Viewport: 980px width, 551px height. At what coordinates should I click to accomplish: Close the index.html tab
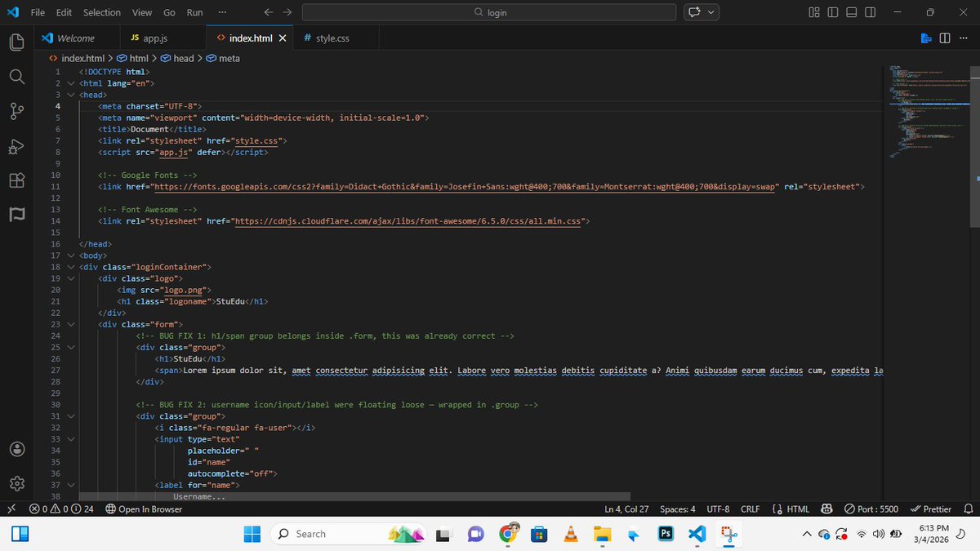pos(283,38)
